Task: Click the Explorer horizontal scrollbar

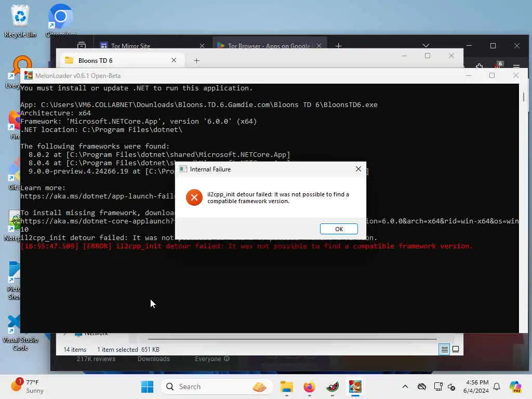Action: (x=292, y=339)
